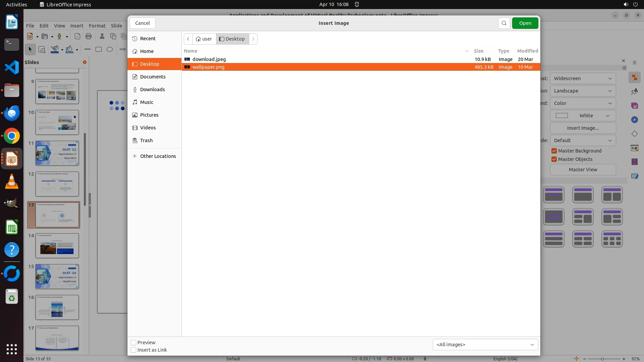Launch VLC from the Ubuntu dock
The image size is (644, 362).
coord(12,182)
